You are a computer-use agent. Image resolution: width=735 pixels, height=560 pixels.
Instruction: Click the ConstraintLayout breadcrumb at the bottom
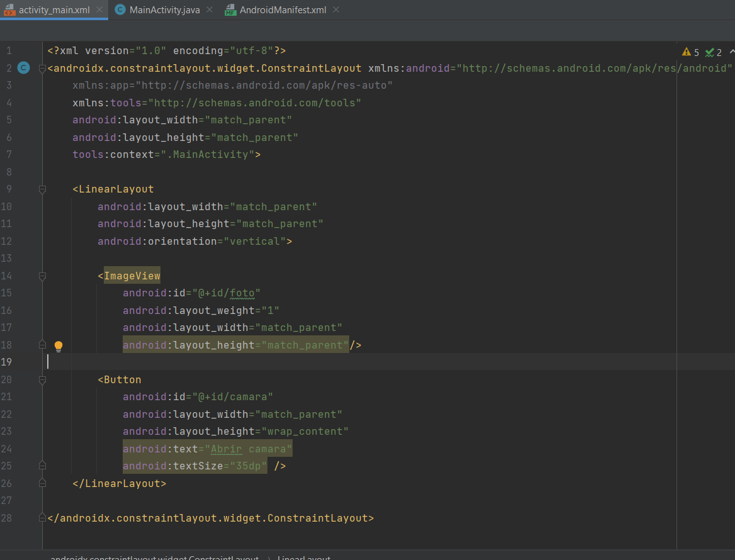[x=154, y=557]
